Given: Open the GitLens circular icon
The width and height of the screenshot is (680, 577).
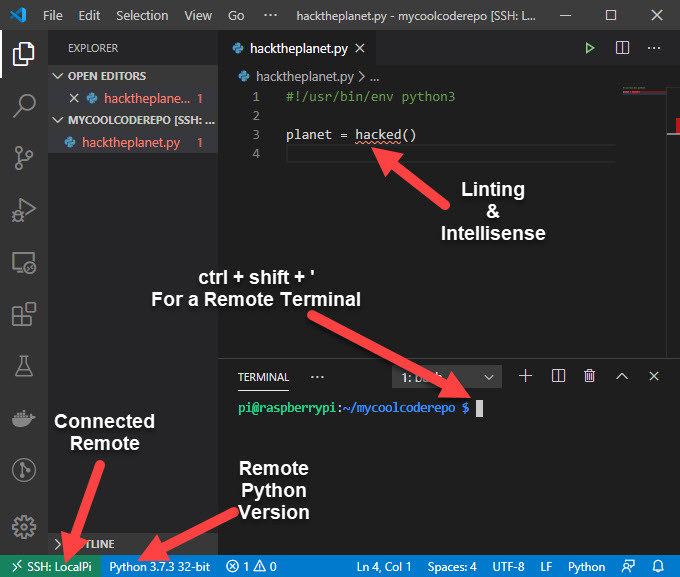Looking at the screenshot, I should (23, 470).
